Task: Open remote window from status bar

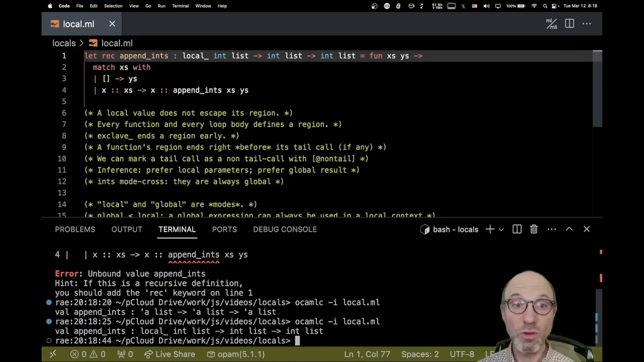Action: point(53,354)
